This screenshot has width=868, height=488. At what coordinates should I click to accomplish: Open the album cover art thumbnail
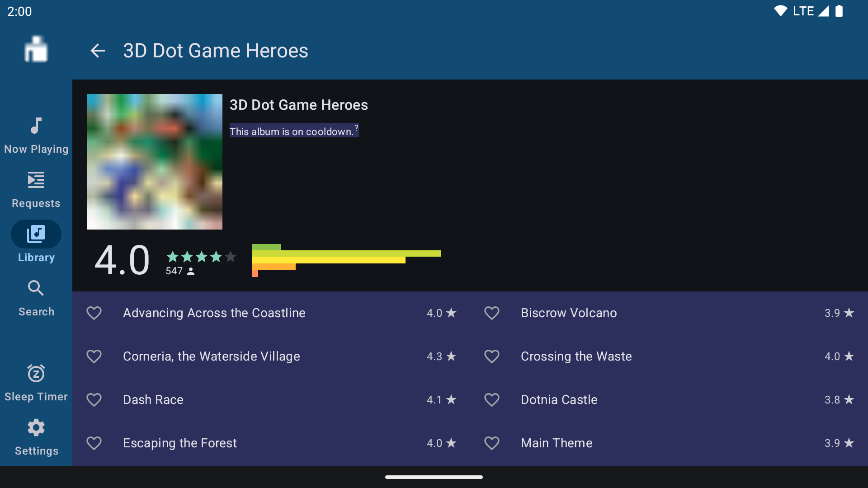pos(155,162)
